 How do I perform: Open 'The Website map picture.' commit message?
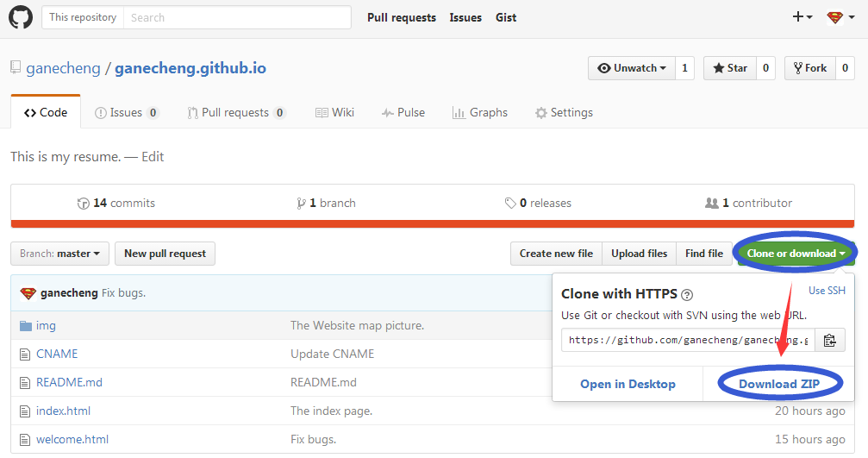pyautogui.click(x=357, y=326)
